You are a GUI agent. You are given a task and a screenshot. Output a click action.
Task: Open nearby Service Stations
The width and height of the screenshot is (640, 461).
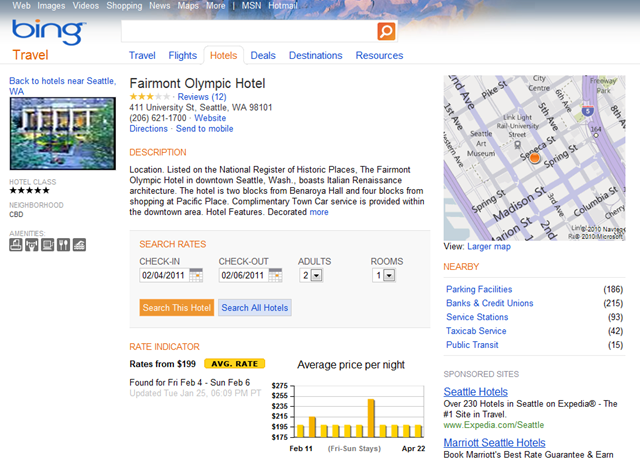tap(477, 317)
